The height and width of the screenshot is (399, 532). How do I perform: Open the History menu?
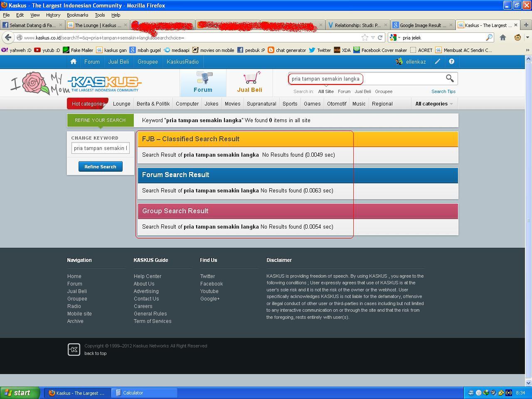coord(53,15)
